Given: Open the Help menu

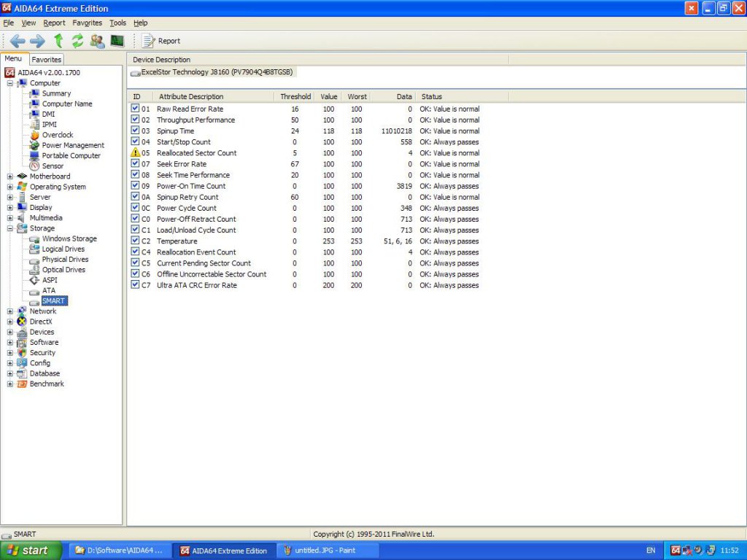Looking at the screenshot, I should coord(141,23).
